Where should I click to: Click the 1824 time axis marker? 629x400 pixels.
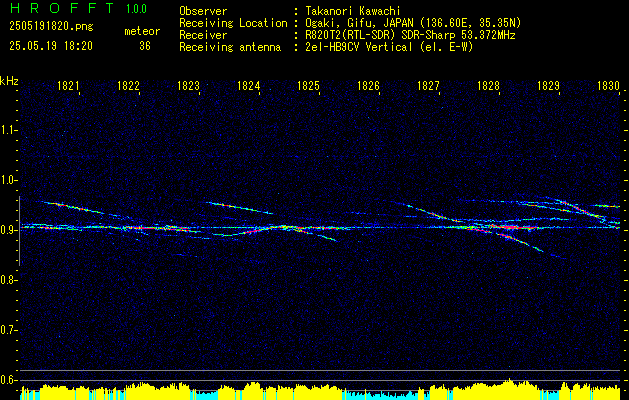(249, 86)
